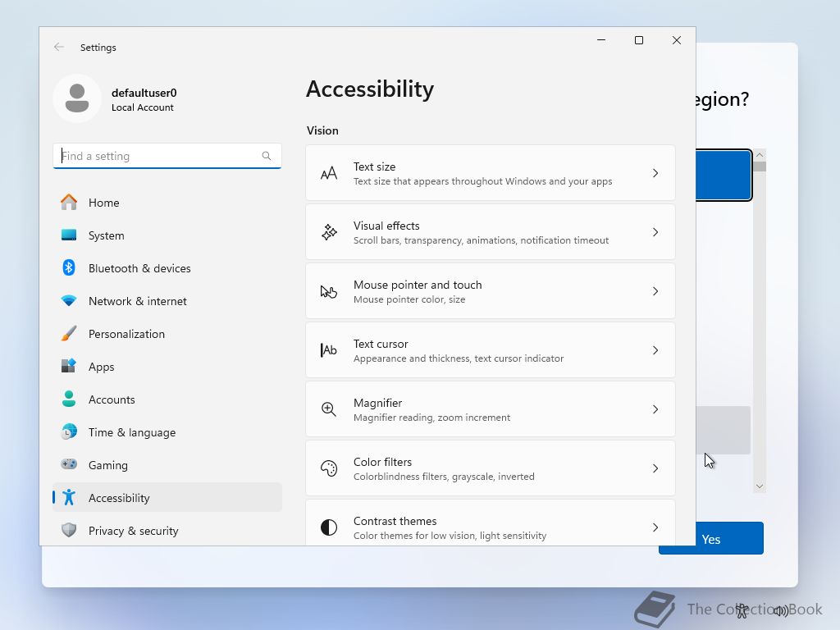Viewport: 840px width, 630px height.
Task: Expand Text cursor chevron arrow
Action: (655, 350)
